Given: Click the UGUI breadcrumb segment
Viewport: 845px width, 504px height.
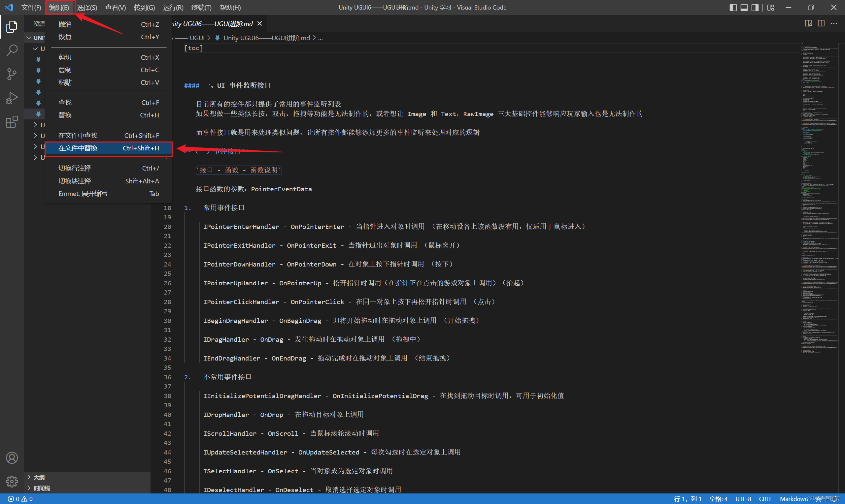Looking at the screenshot, I should (x=197, y=38).
